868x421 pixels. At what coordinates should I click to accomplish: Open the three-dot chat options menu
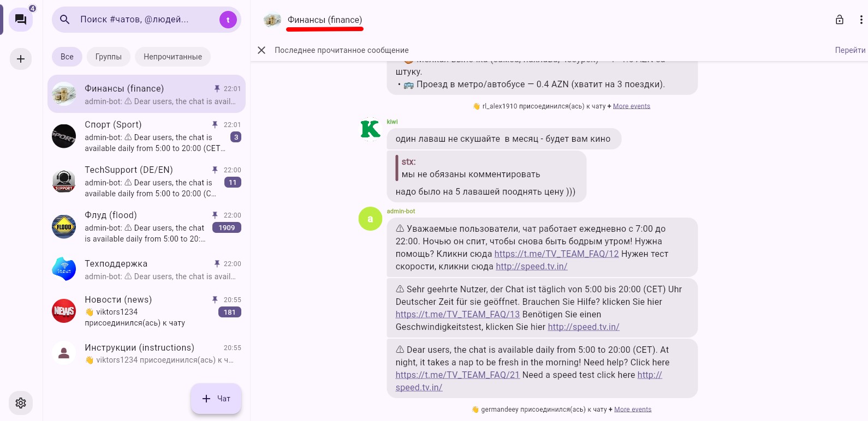861,20
